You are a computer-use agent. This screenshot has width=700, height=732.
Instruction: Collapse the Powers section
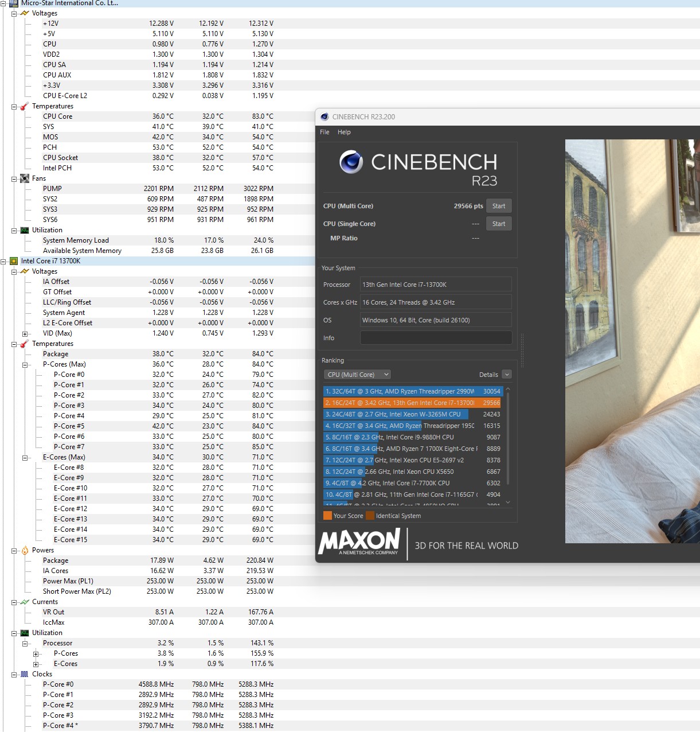(x=14, y=550)
